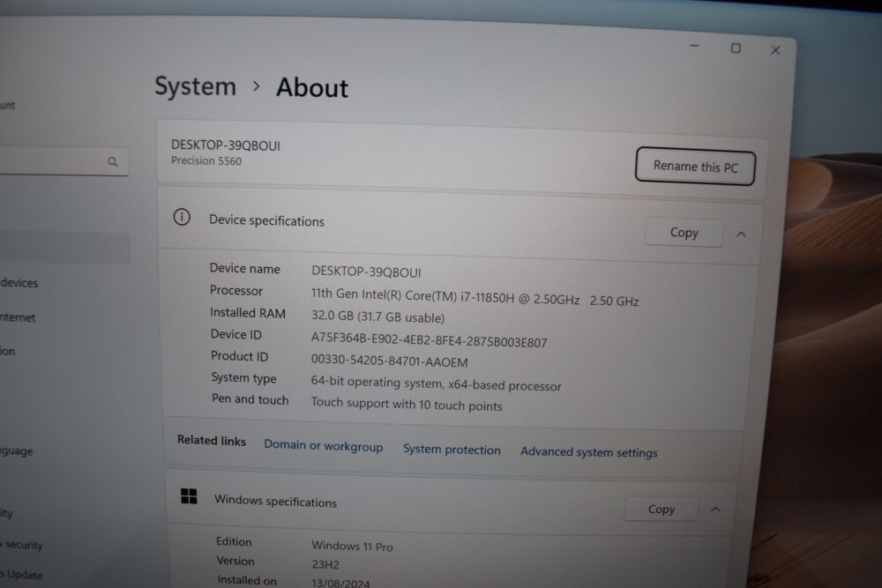This screenshot has width=882, height=588.
Task: Click Rename this PC button
Action: click(x=695, y=167)
